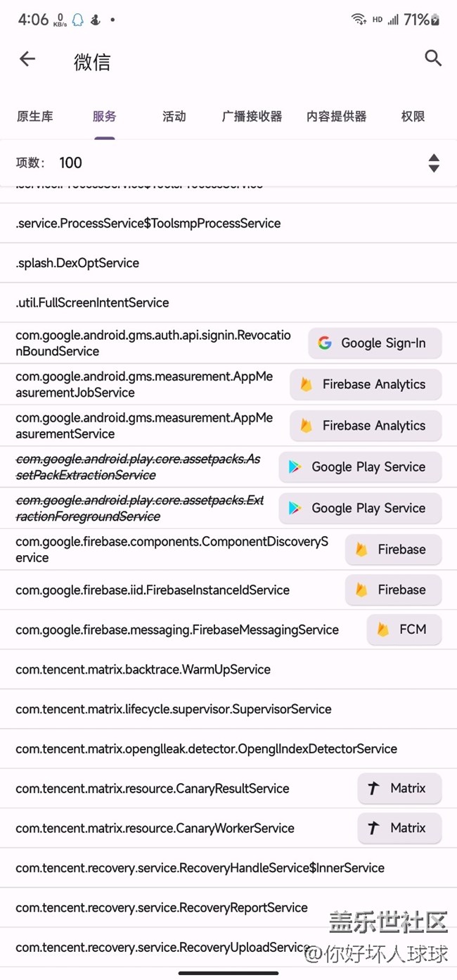457x980 pixels.
Task: Open the SupervisorService row
Action: click(228, 709)
